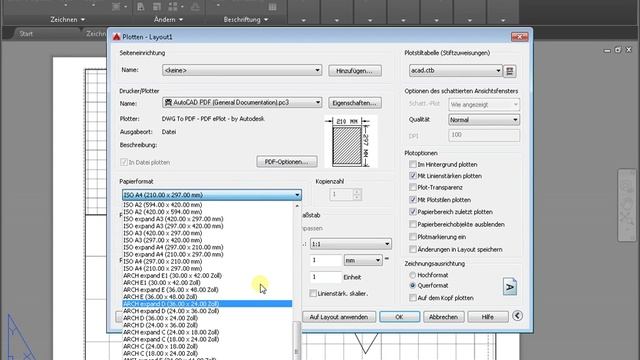Click Hinzufügen... button

pyautogui.click(x=355, y=71)
